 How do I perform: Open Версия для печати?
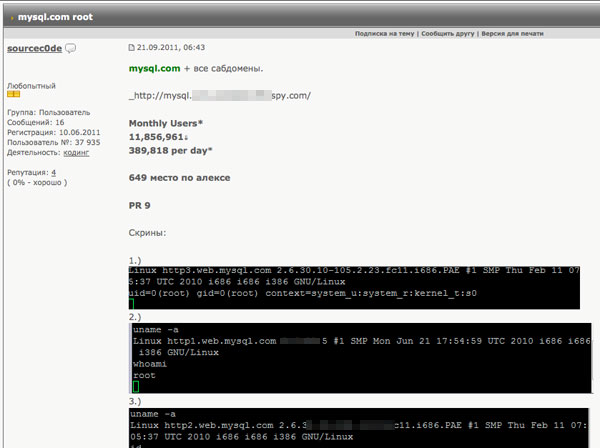point(512,34)
